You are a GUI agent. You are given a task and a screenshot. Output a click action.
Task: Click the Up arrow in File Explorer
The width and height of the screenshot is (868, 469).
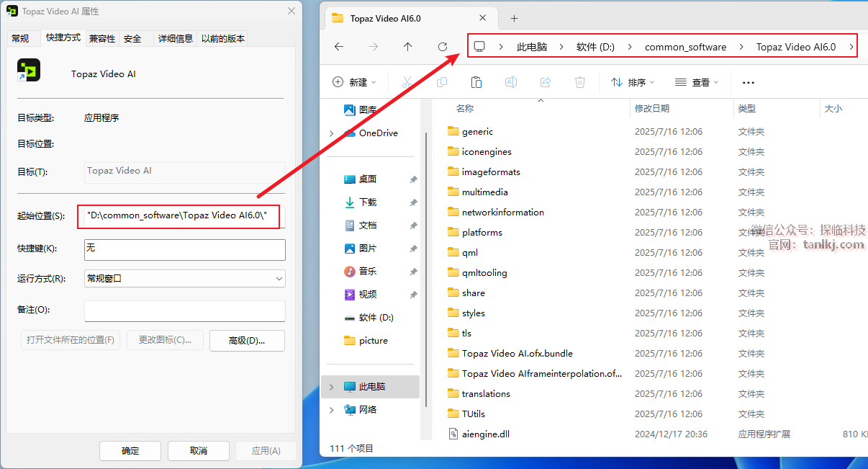tap(408, 47)
